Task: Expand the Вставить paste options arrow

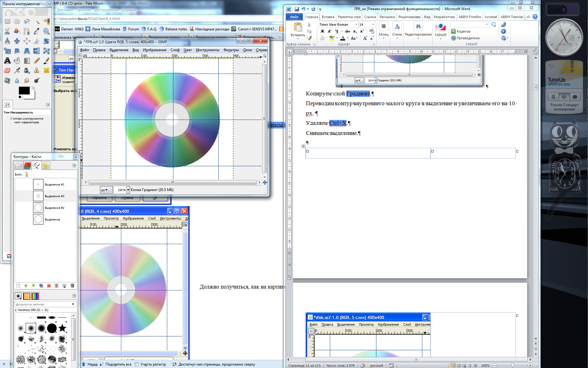Action: click(298, 39)
